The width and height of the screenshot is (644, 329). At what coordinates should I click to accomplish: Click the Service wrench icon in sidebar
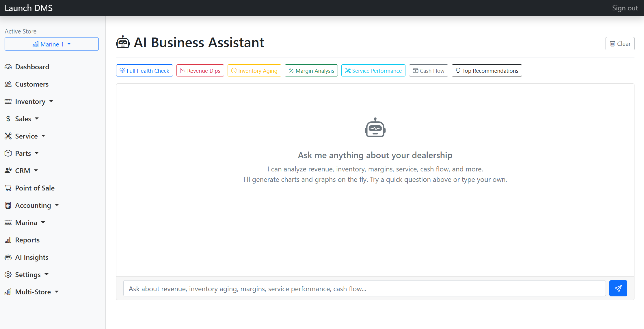tap(8, 136)
